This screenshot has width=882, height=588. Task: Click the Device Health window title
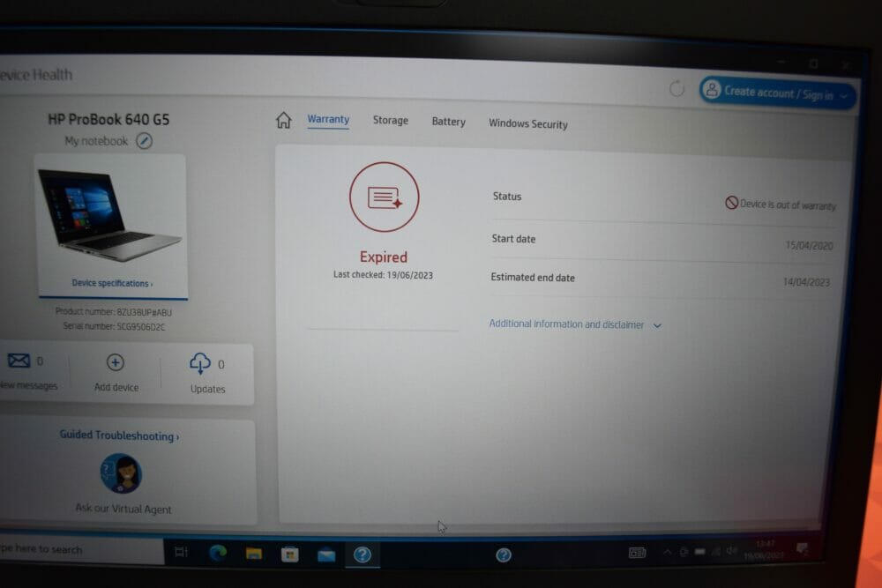point(36,75)
